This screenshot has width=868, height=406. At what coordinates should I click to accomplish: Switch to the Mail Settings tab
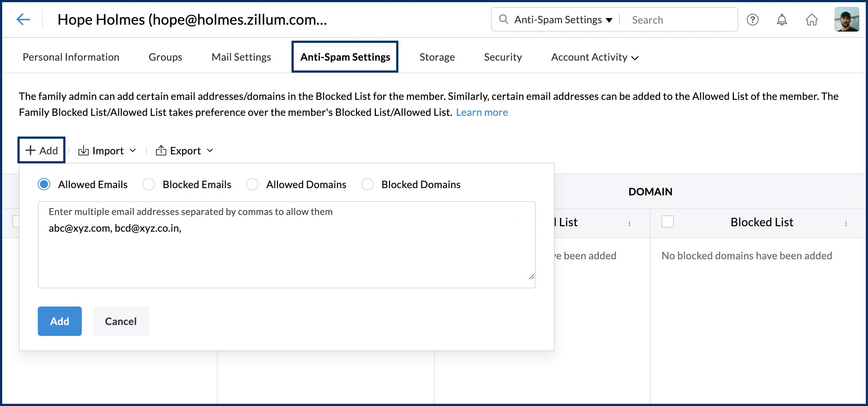(241, 57)
